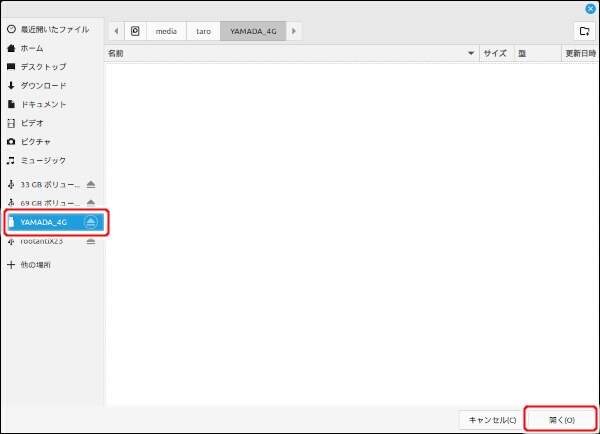This screenshot has width=600, height=434.
Task: Navigate to taro in path bar
Action: (x=201, y=31)
